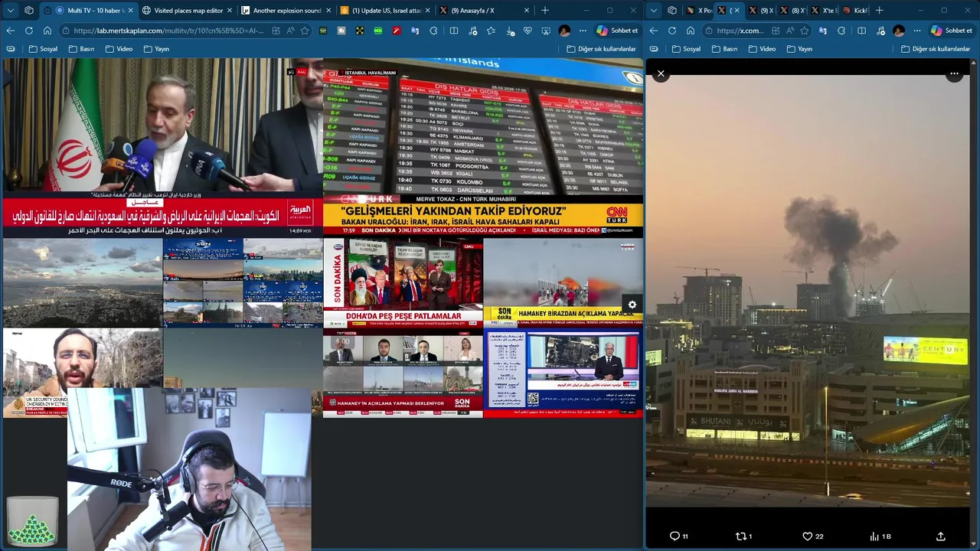Open the smoke over city photo on X
This screenshot has width=980, height=551.
click(808, 291)
